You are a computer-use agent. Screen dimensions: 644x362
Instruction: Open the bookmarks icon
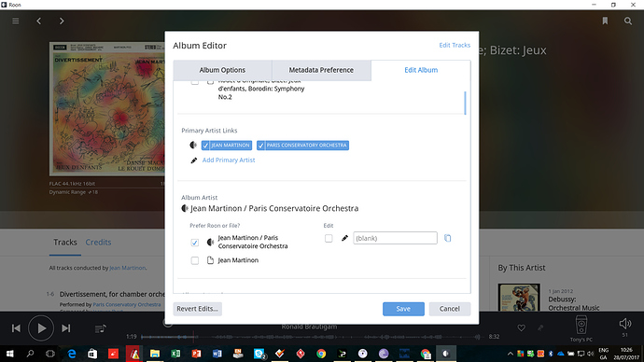click(x=605, y=21)
